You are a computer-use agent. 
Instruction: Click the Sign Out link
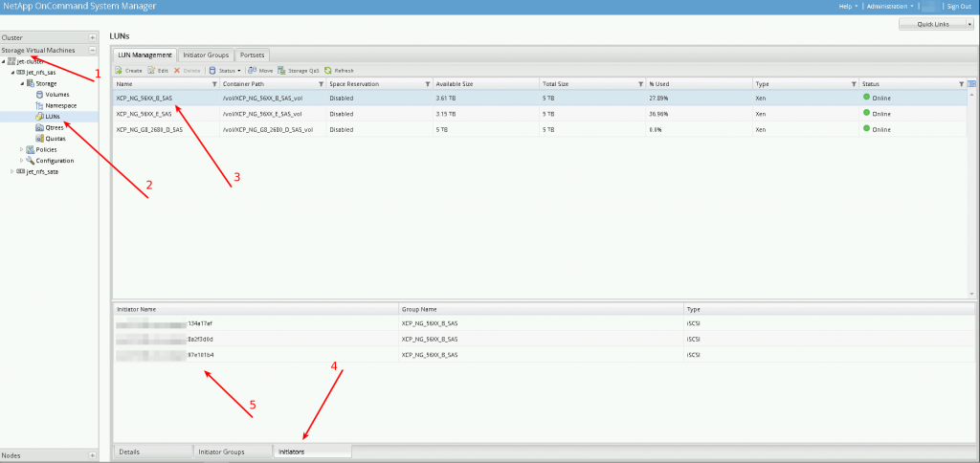coord(959,7)
